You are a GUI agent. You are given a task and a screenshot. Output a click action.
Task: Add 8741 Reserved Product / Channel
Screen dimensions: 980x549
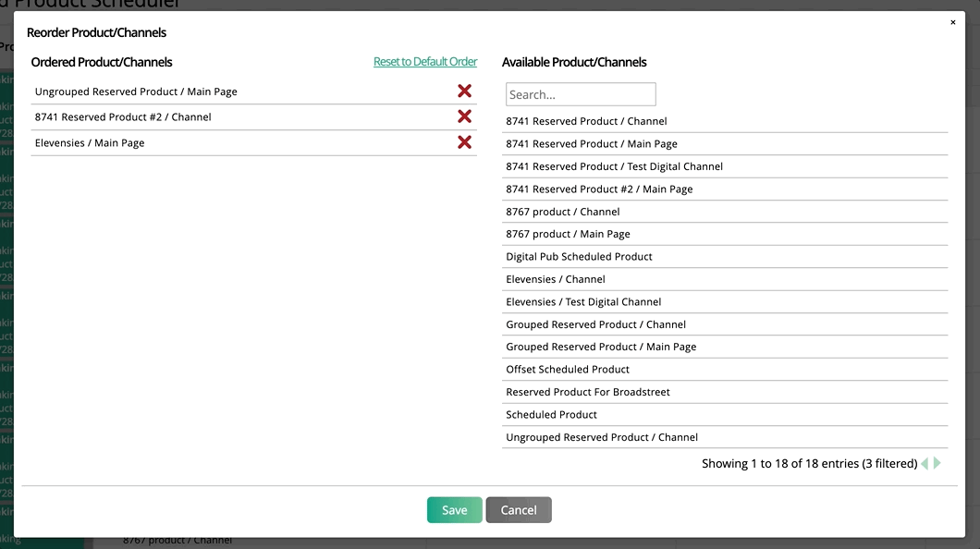click(x=586, y=121)
